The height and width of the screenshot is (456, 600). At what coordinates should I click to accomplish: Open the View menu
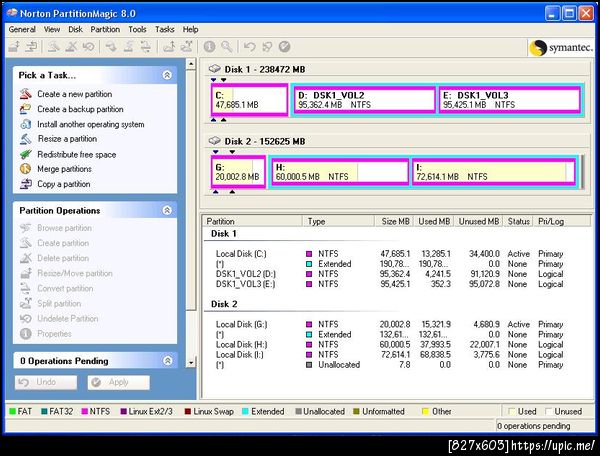coord(52,29)
